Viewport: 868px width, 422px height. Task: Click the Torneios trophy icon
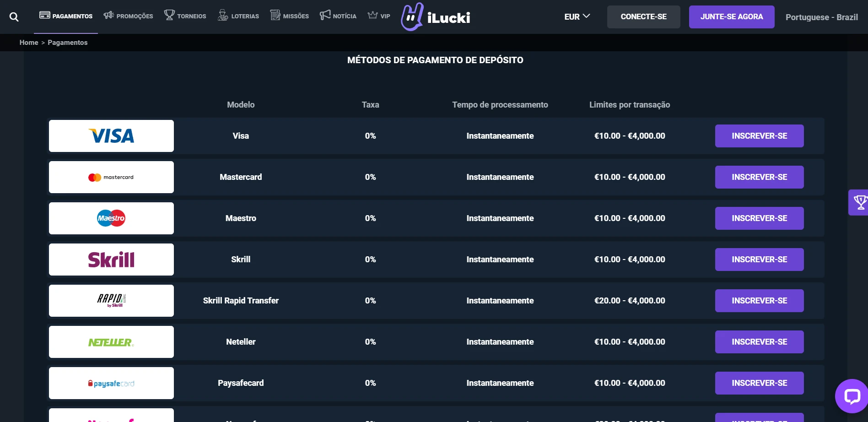tap(169, 15)
